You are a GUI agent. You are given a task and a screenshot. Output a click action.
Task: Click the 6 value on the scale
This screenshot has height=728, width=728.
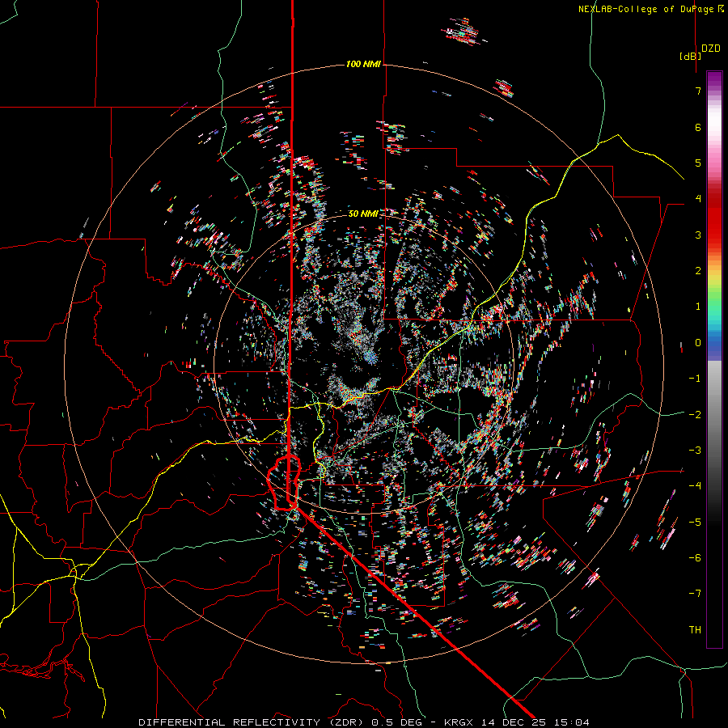click(698, 127)
